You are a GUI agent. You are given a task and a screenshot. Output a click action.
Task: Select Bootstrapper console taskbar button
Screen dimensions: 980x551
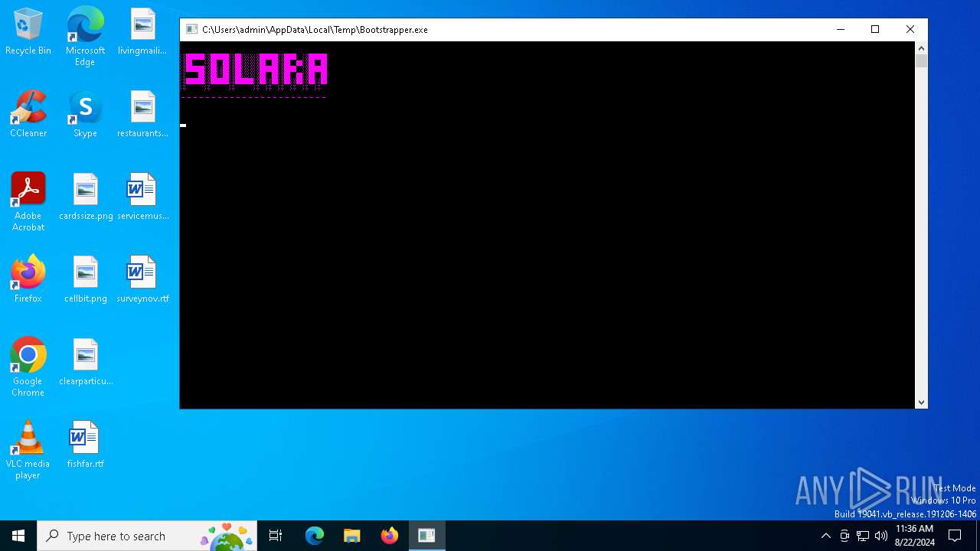[426, 536]
